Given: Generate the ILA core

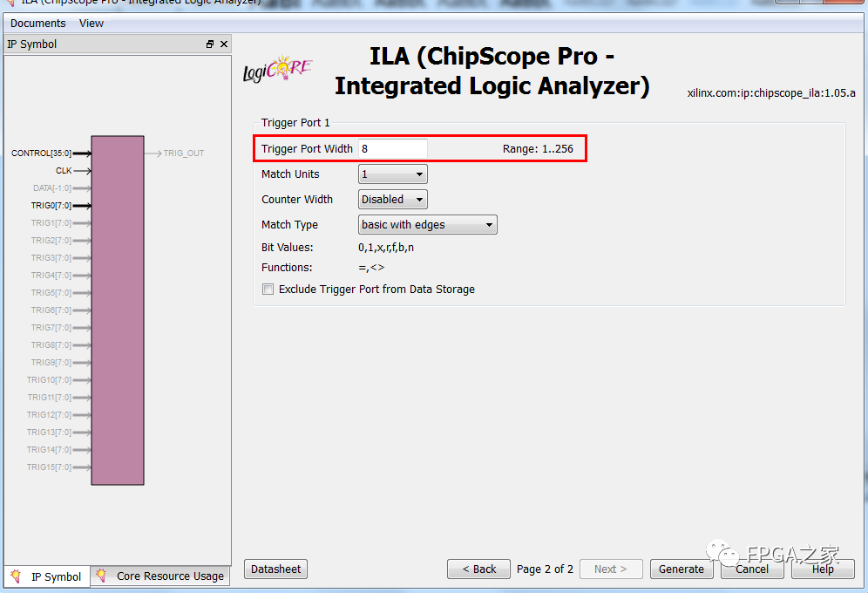Looking at the screenshot, I should click(x=682, y=569).
